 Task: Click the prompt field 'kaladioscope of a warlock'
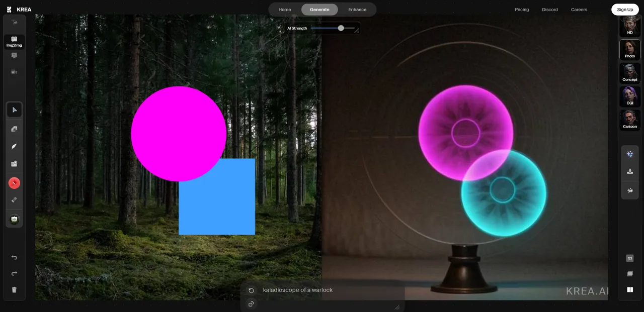click(298, 290)
